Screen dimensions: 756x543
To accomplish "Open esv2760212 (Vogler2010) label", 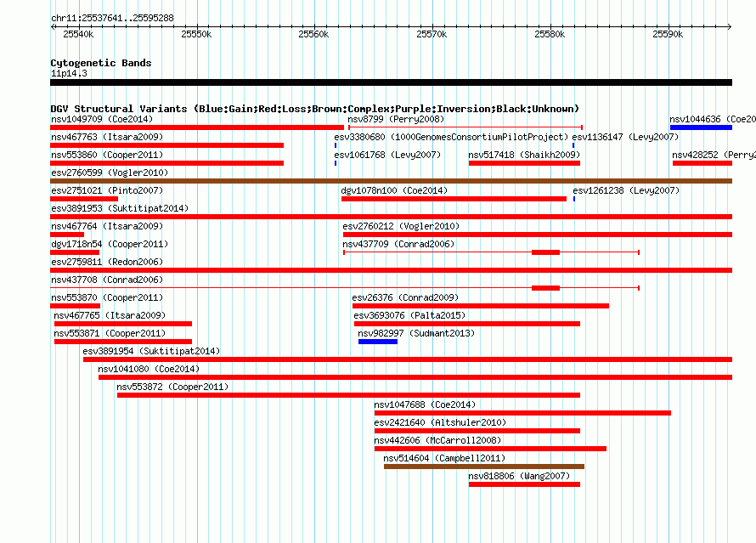I will click(401, 226).
